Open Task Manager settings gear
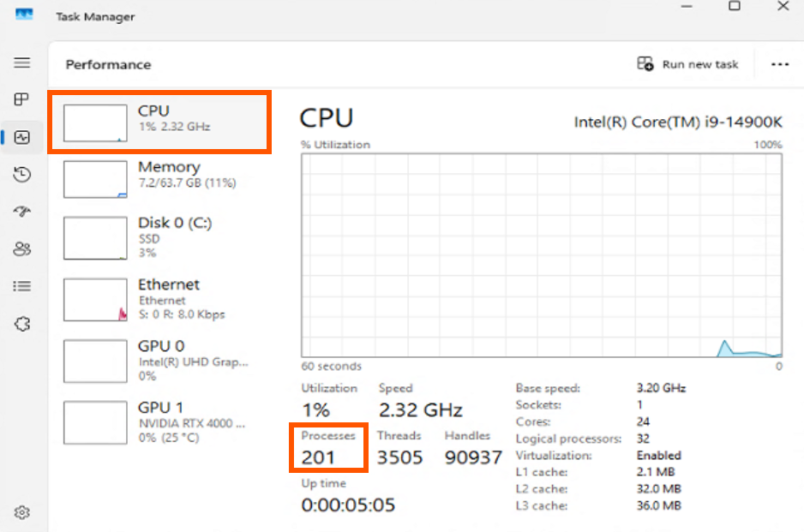 21,512
